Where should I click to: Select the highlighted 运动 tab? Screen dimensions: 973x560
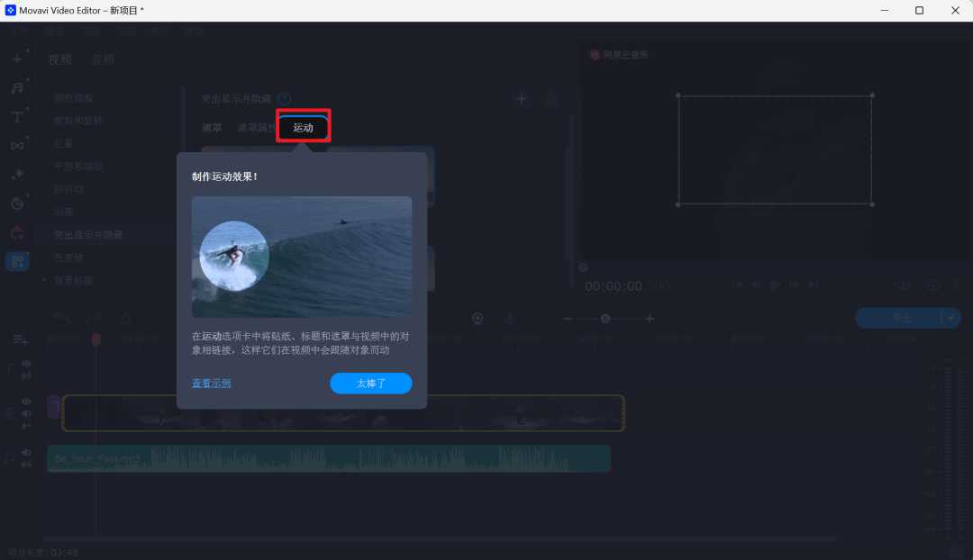click(x=303, y=127)
